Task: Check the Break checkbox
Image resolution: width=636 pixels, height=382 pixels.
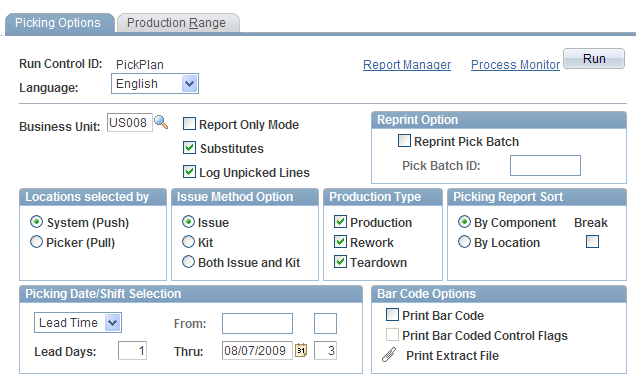Action: [x=592, y=242]
